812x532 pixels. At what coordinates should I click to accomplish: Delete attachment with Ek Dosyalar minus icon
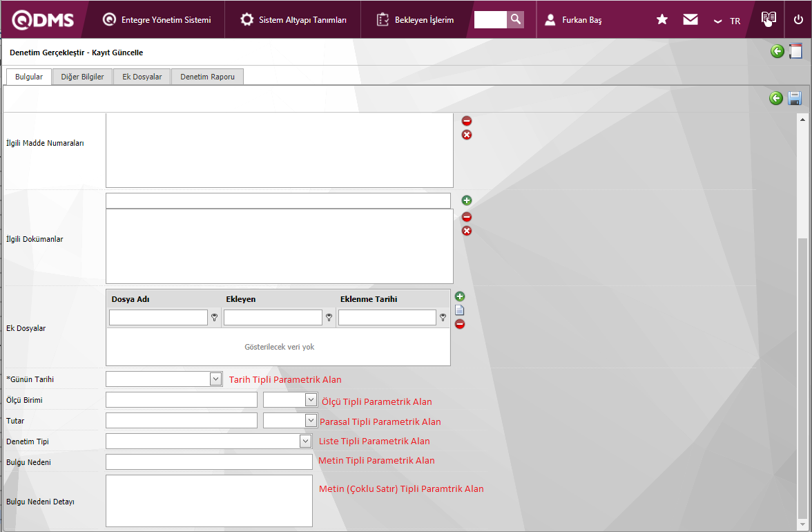460,324
